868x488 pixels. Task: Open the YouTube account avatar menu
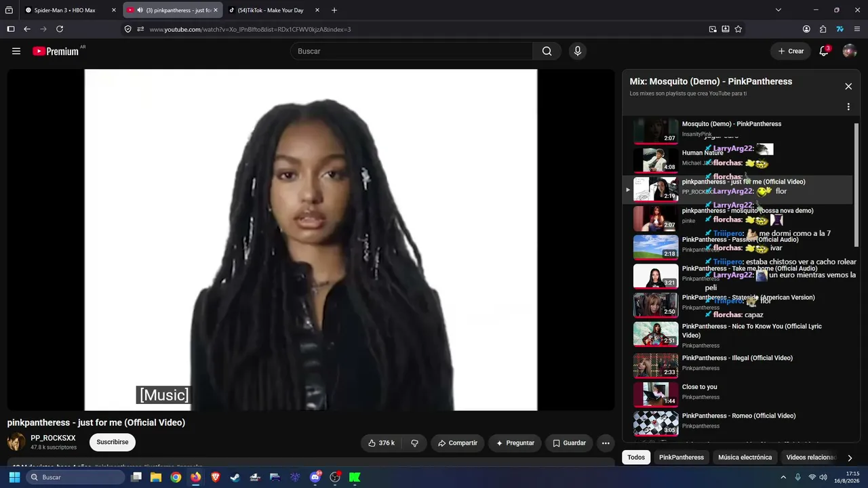click(x=850, y=51)
